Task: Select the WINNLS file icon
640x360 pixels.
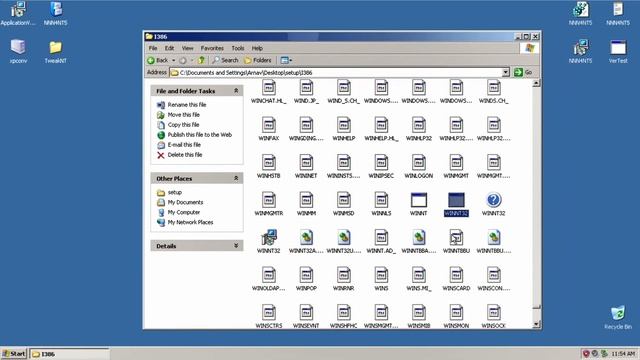Action: click(x=381, y=200)
